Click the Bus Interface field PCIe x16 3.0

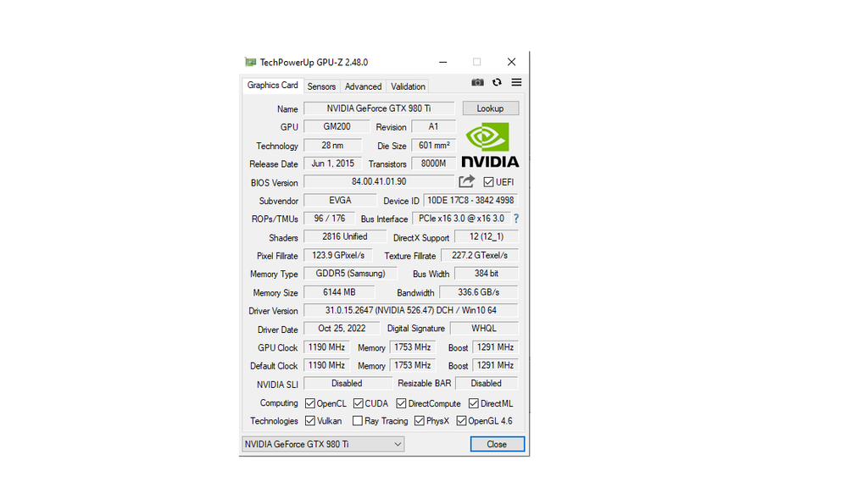click(461, 219)
